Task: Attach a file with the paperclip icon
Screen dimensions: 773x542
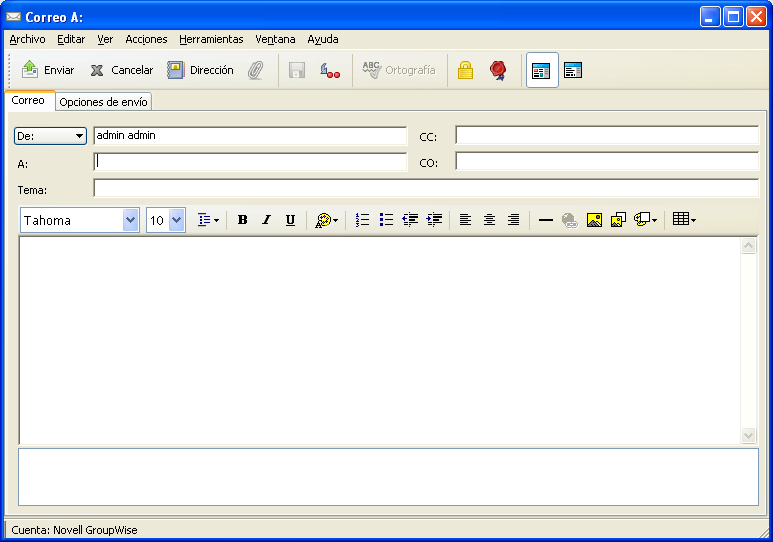Action: pos(255,70)
